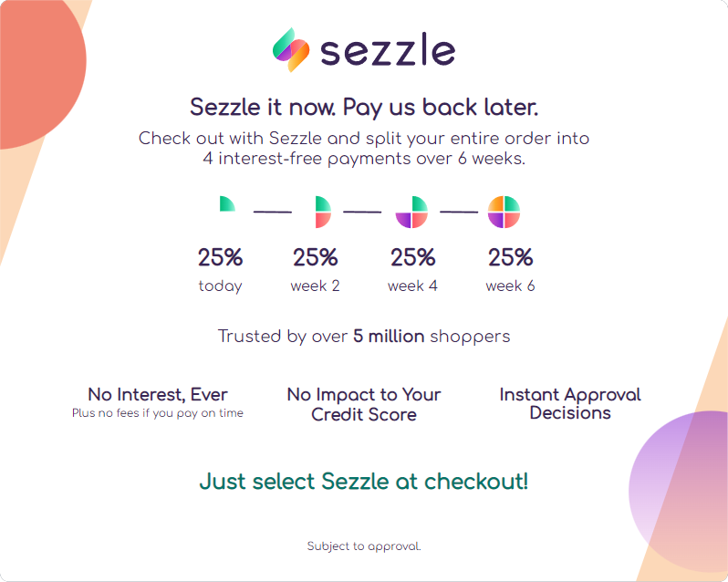Click the 'Subject to approval.' disclaimer
This screenshot has width=728, height=582.
(363, 546)
